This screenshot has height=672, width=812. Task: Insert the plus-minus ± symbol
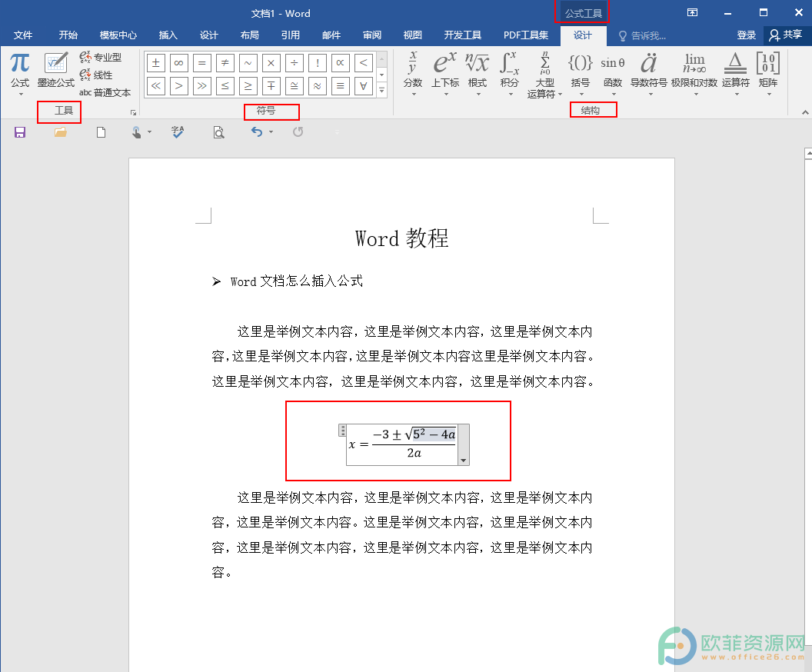tap(156, 63)
